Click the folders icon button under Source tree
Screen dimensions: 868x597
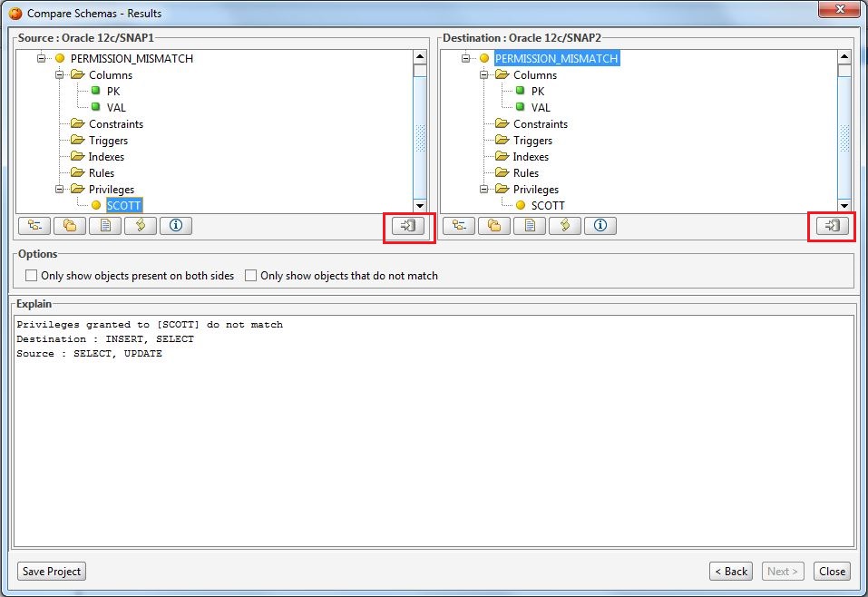[x=70, y=225]
